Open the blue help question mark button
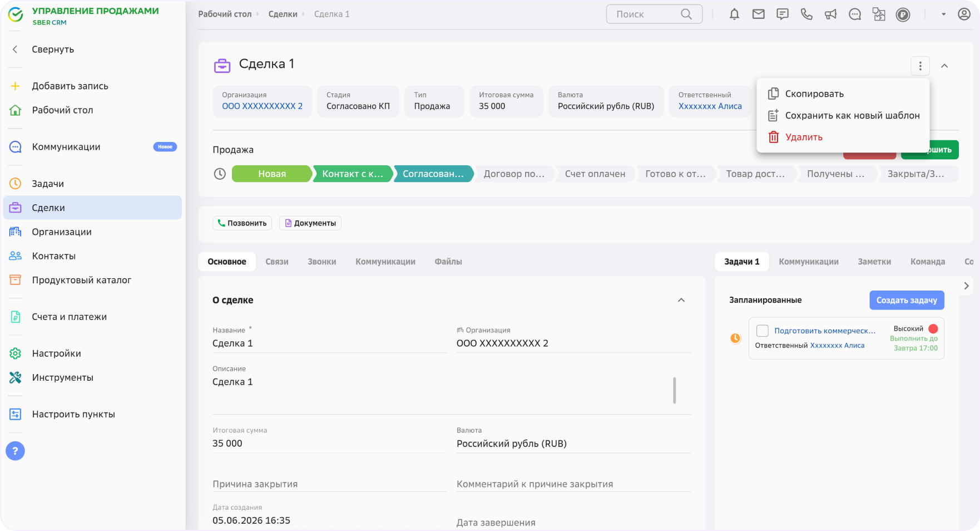Viewport: 980px width, 531px height. click(x=15, y=451)
